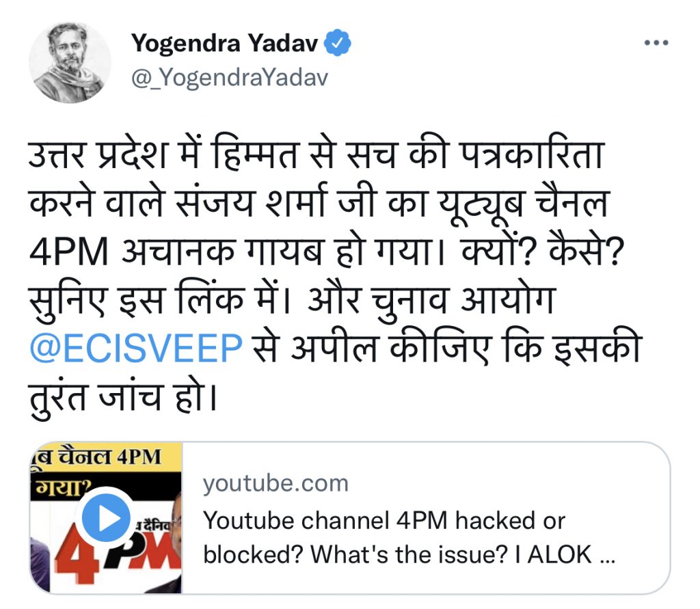Play the linked video via blue play button

[x=106, y=518]
